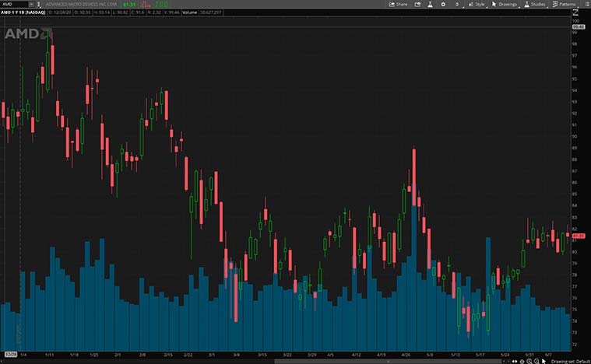Click the current price marker on price axis

pos(579,236)
